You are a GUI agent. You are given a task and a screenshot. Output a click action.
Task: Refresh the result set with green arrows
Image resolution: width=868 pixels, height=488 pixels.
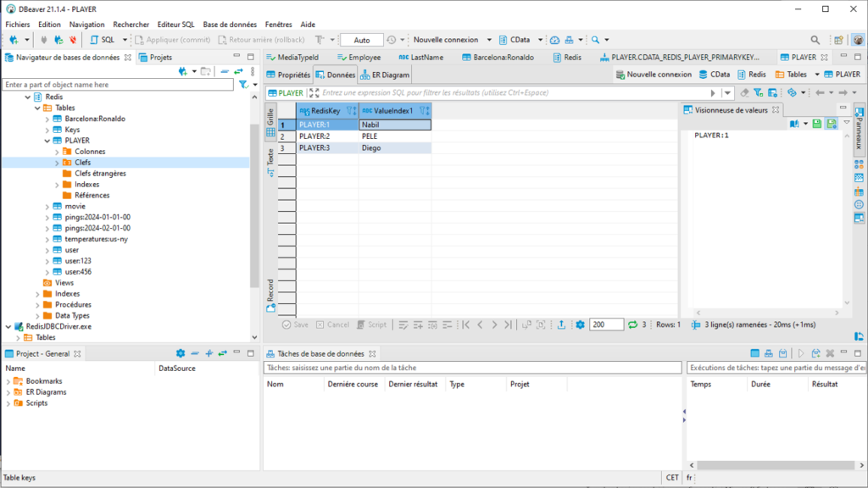[x=632, y=324]
